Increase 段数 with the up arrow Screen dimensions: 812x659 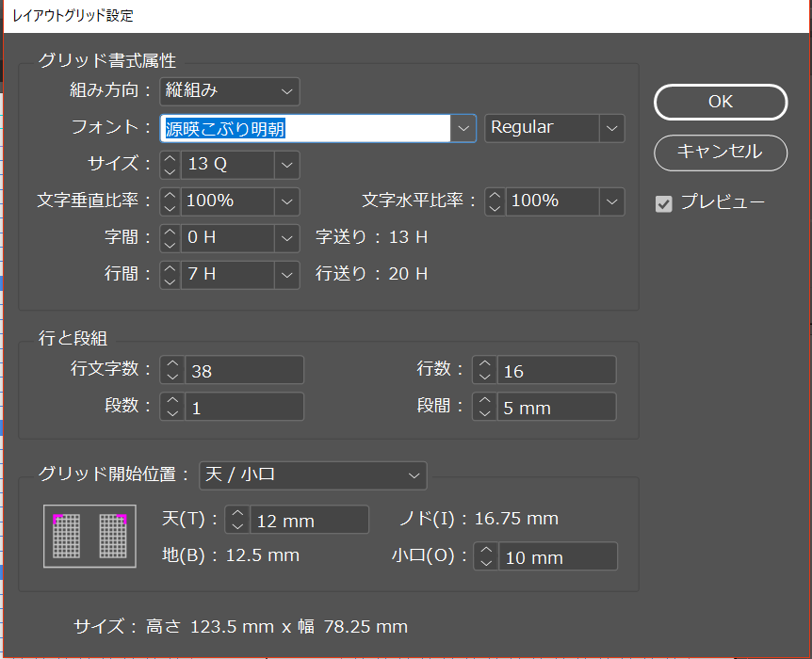point(172,400)
